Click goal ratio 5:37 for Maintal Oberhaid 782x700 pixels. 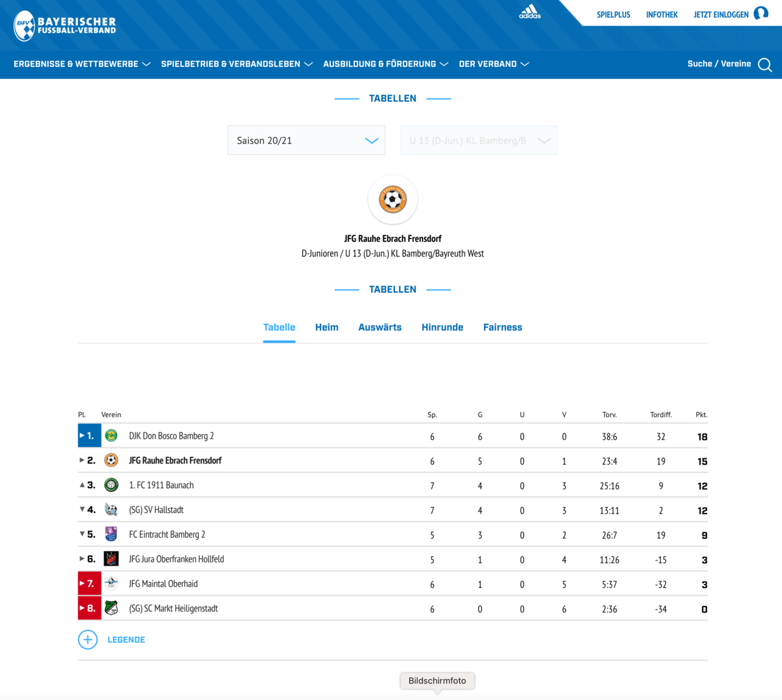click(609, 585)
